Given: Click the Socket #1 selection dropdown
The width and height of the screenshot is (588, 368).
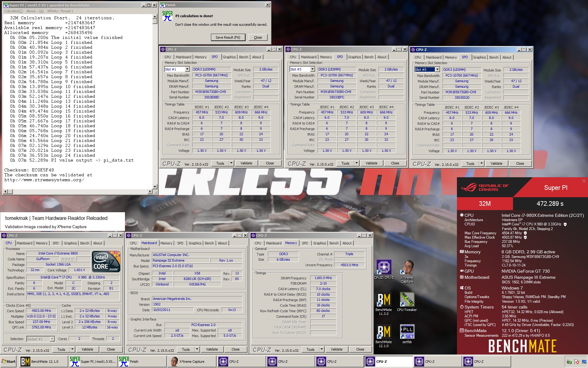Looking at the screenshot, I should 40,339.
